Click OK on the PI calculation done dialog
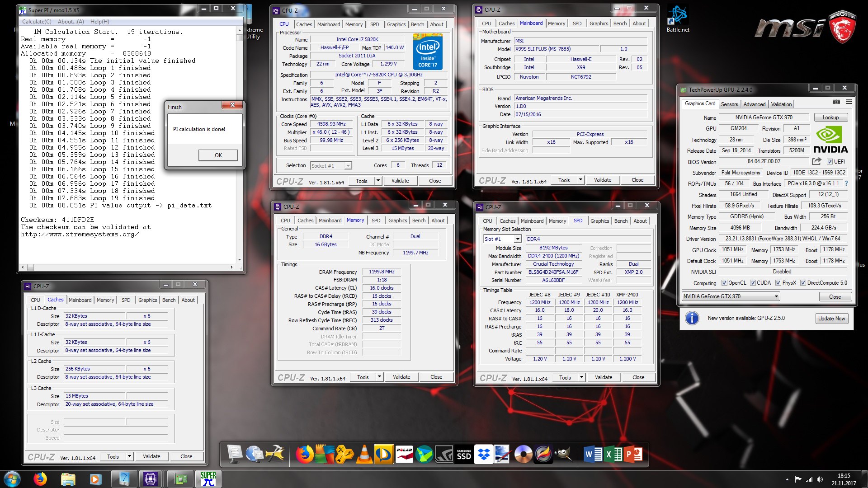Screen dimensions: 868x488 (218, 155)
